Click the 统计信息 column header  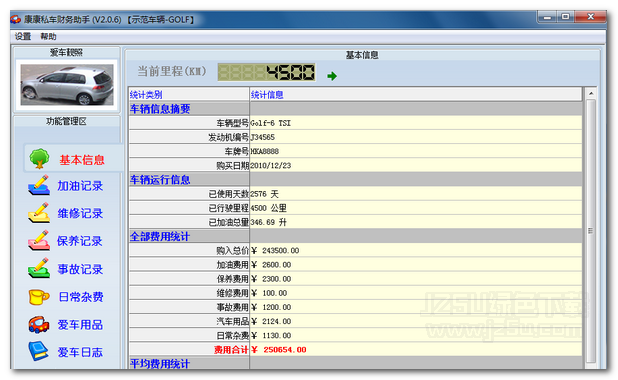416,95
